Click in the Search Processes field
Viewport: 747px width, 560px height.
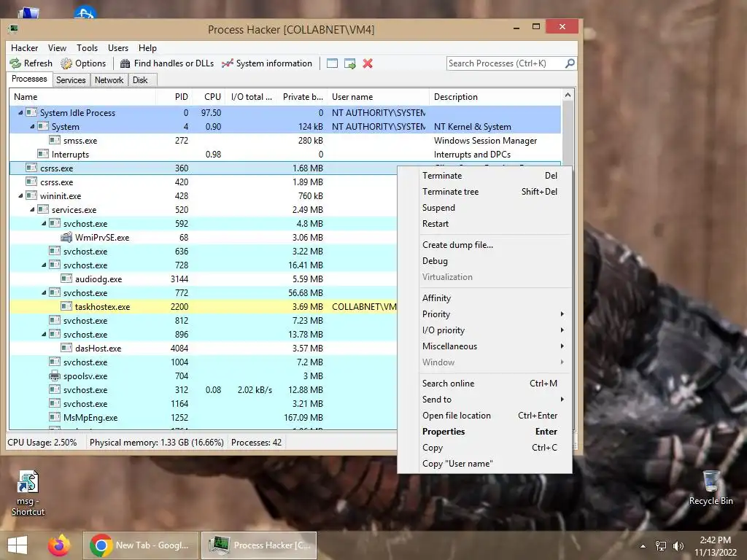click(505, 63)
